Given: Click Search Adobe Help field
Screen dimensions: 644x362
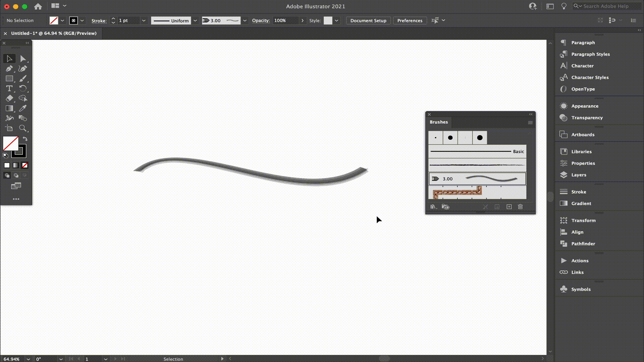Looking at the screenshot, I should (607, 6).
